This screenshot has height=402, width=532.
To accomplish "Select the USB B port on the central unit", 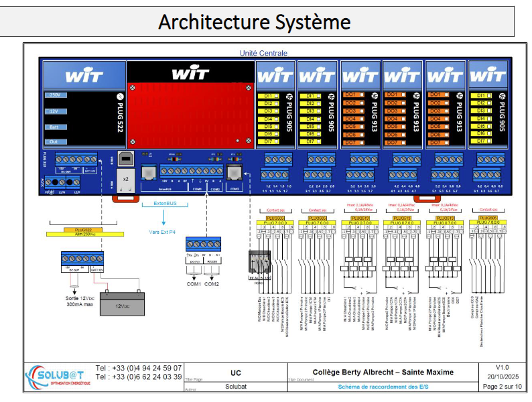I will [x=125, y=158].
